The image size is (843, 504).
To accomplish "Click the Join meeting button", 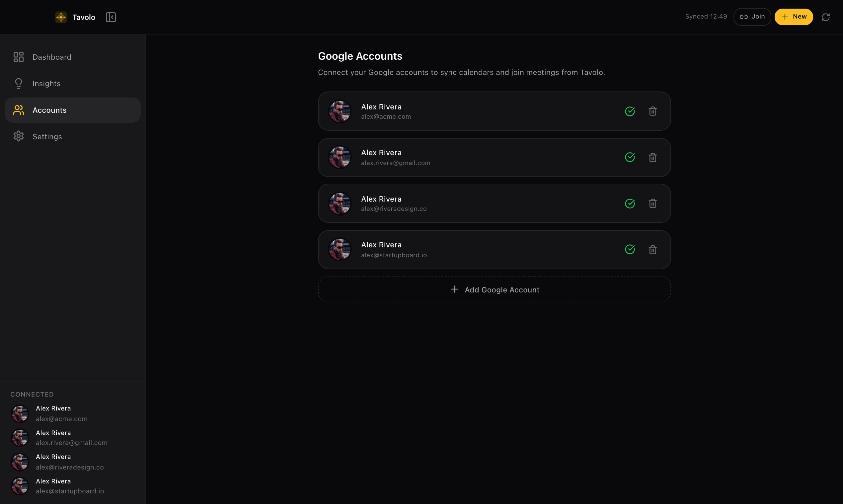I will pos(752,17).
